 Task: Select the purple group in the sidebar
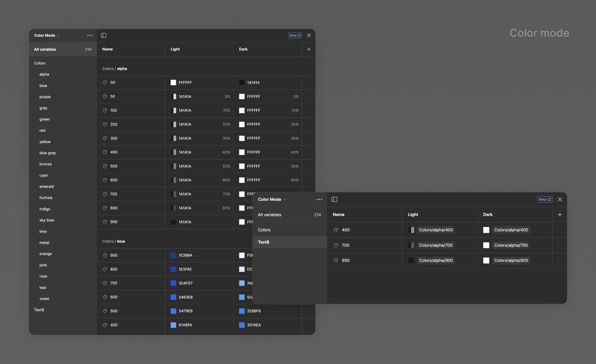(45, 97)
